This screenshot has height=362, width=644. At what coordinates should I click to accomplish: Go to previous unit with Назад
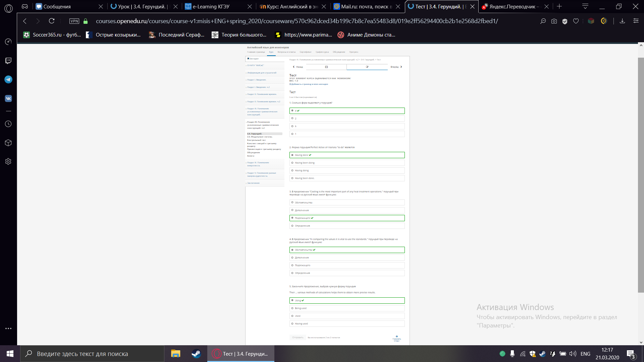click(x=298, y=67)
